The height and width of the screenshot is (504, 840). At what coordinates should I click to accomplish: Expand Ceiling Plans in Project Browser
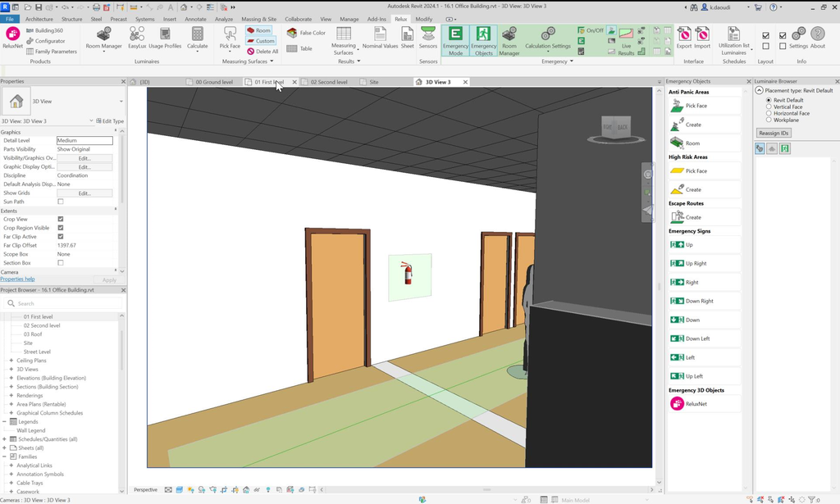point(11,361)
